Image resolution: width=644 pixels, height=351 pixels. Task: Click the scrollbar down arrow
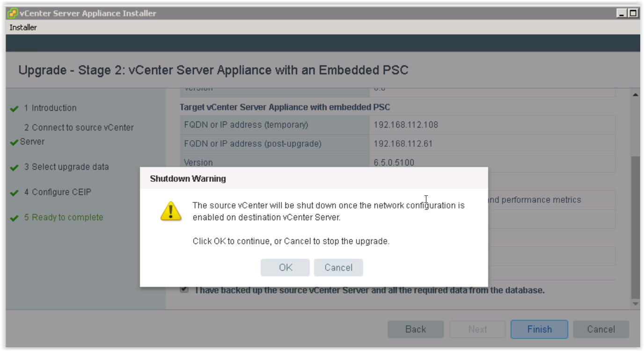[x=635, y=304]
